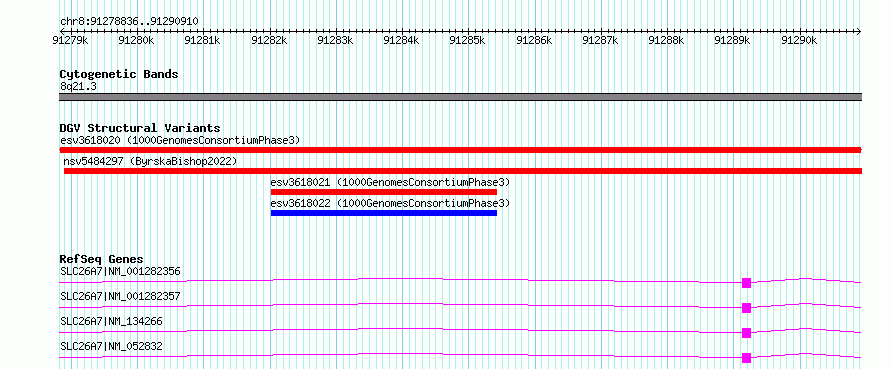
Task: Open variant label nsv5484297 (ByrskaBishop2022)
Action: tap(150, 161)
